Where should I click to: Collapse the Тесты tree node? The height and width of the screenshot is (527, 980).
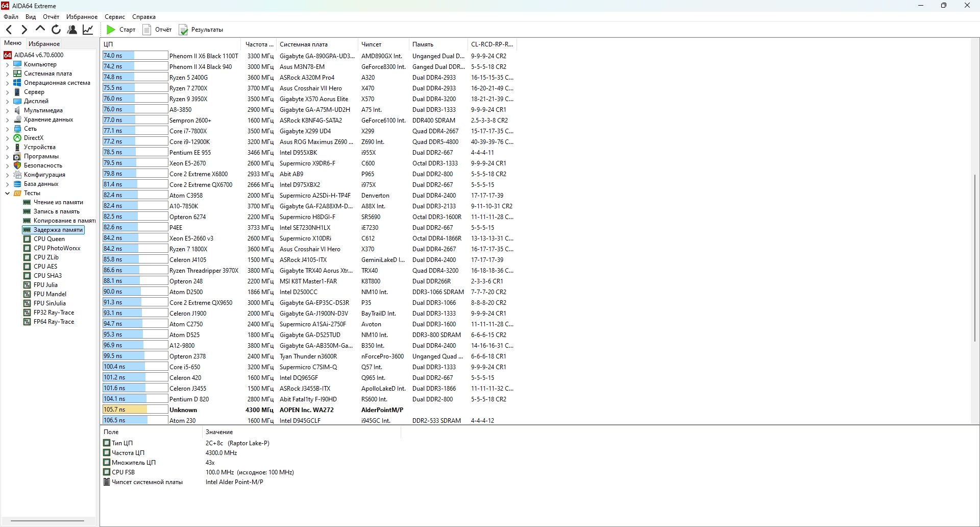tap(7, 193)
